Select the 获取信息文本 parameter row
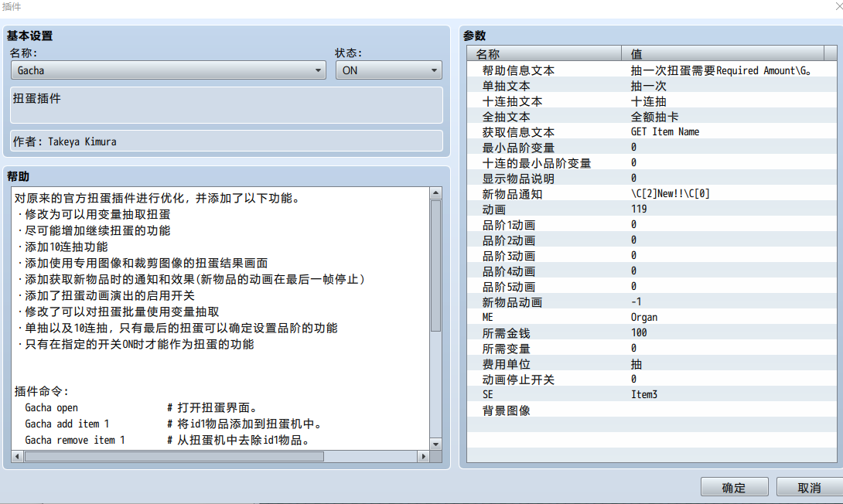The width and height of the screenshot is (843, 504). click(x=652, y=132)
